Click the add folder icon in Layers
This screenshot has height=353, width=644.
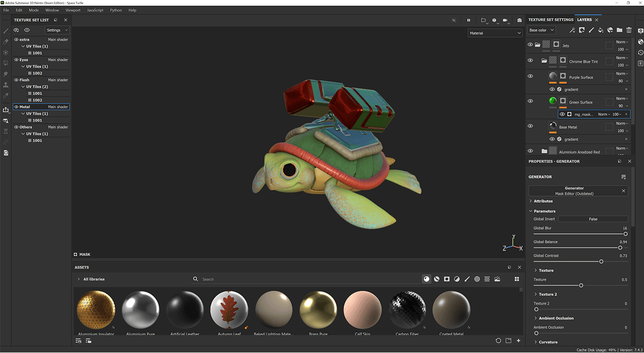619,30
